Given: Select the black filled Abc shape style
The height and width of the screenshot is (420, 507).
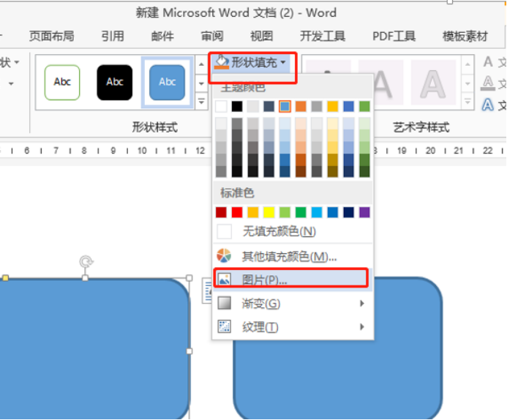Looking at the screenshot, I should [115, 83].
